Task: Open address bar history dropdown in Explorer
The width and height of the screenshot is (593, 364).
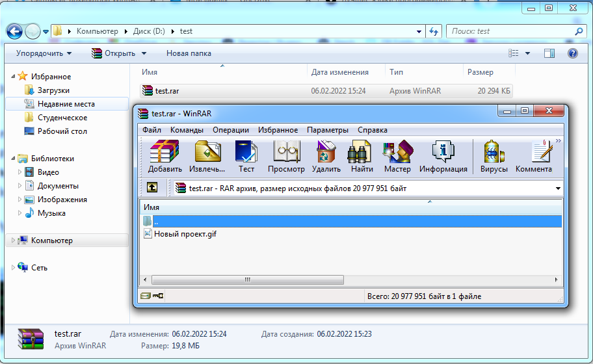Action: (x=419, y=32)
